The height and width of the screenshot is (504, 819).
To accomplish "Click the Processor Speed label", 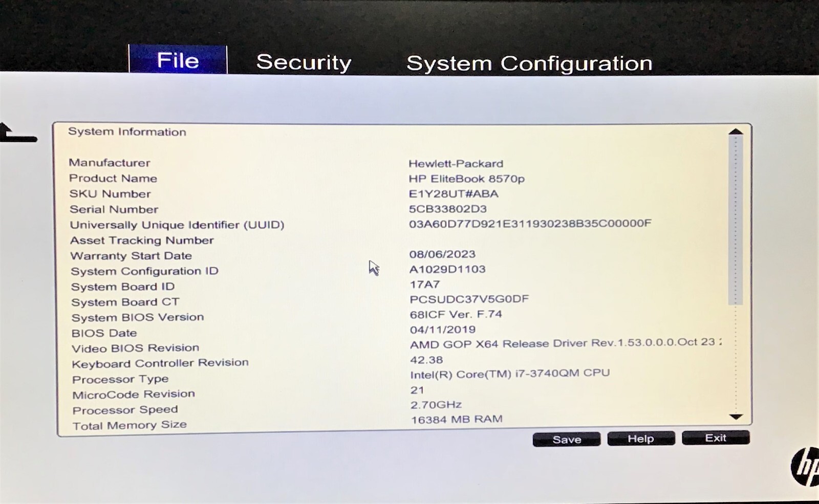I will [x=125, y=410].
